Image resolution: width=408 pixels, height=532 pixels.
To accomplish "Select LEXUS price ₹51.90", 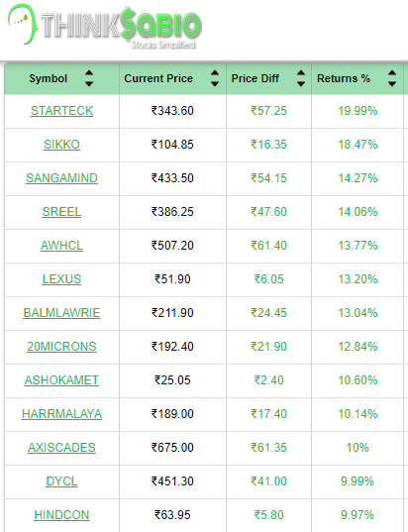I will click(172, 279).
